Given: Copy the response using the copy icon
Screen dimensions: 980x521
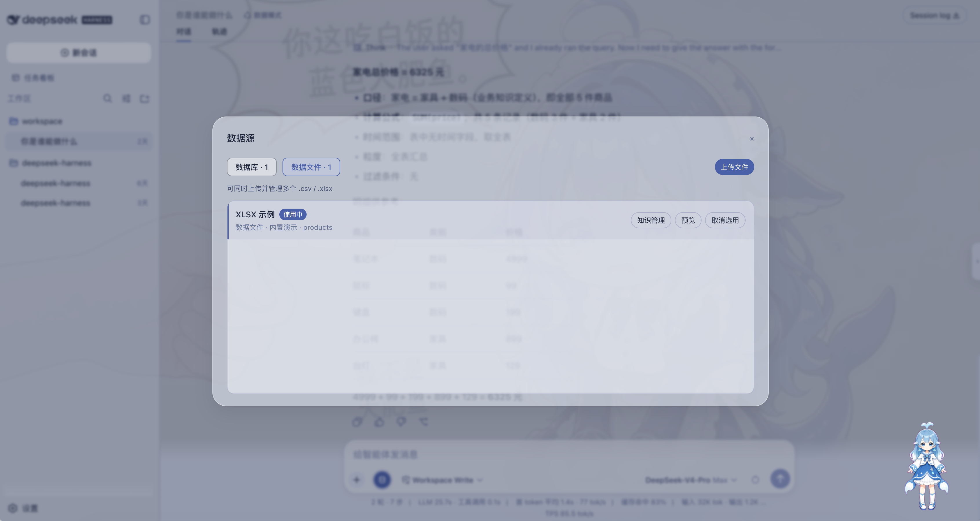Looking at the screenshot, I should [x=357, y=422].
